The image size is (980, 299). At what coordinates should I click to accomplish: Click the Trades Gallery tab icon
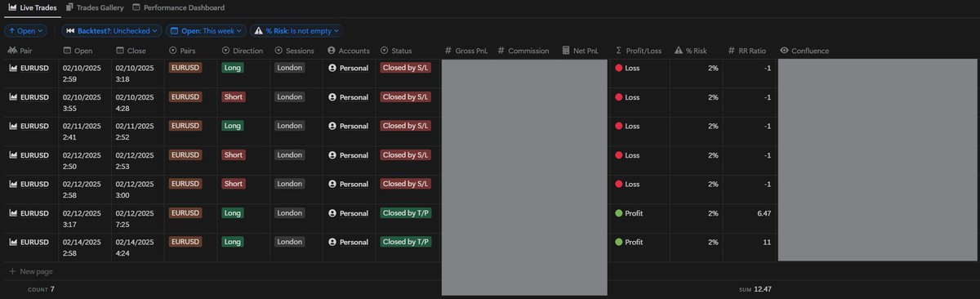70,7
